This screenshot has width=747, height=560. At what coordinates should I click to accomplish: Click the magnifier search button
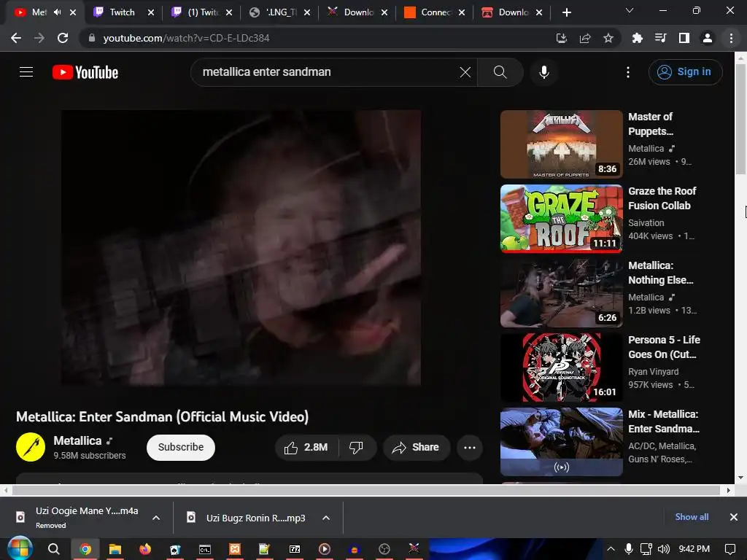coord(500,72)
